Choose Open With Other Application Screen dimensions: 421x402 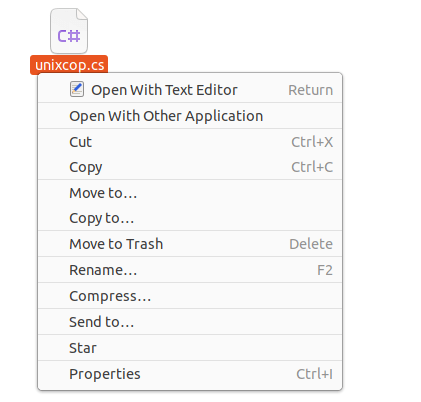coord(190,116)
